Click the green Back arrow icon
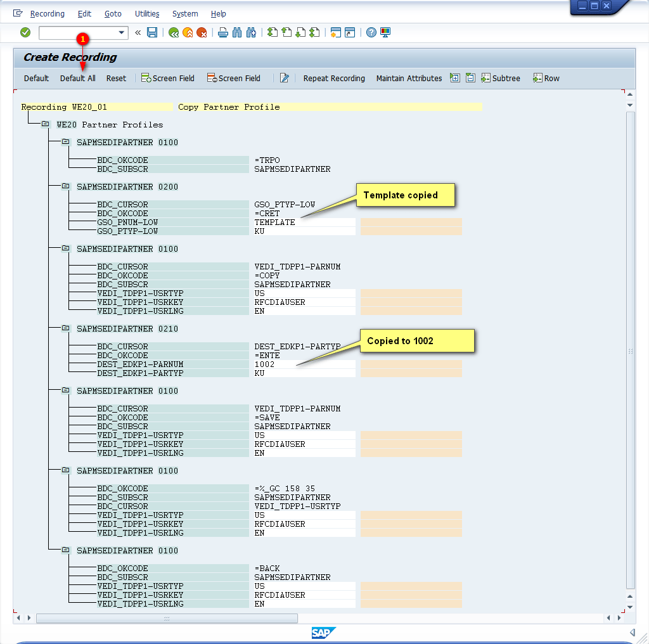Screen dimensions: 649x644 (x=173, y=32)
